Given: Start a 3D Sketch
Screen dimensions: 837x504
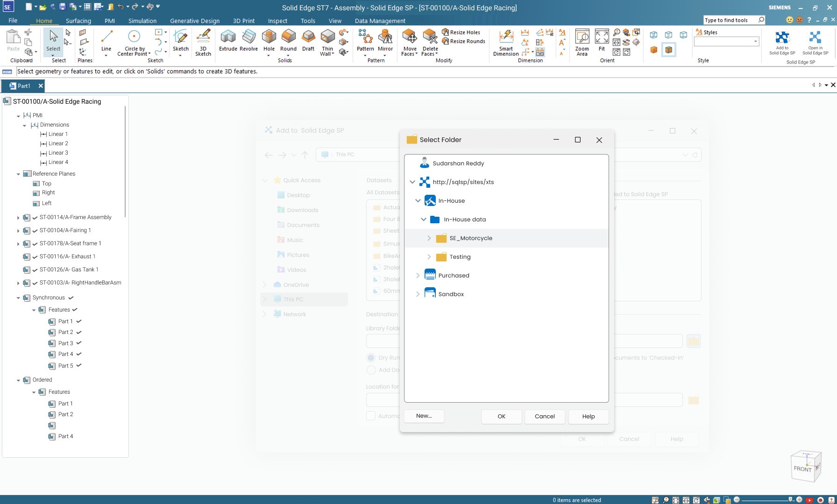Looking at the screenshot, I should [203, 42].
